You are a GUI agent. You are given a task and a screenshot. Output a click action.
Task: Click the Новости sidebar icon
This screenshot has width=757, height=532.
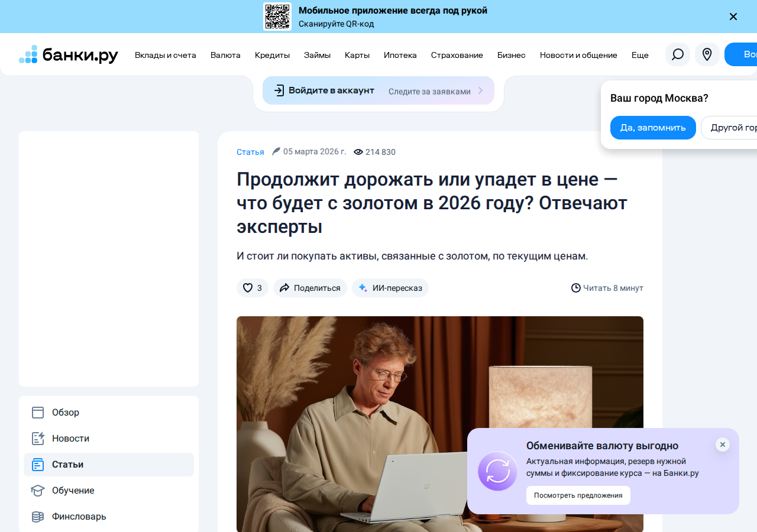tap(38, 439)
